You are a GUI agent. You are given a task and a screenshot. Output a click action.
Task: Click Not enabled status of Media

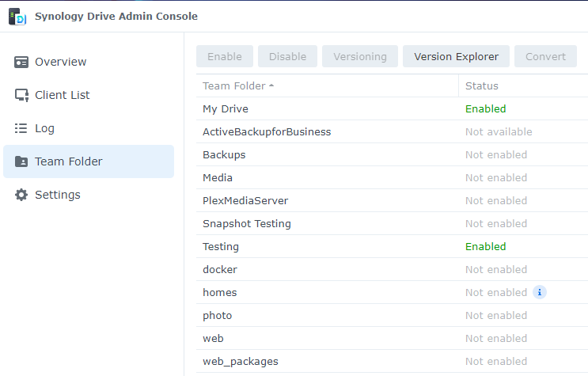496,177
